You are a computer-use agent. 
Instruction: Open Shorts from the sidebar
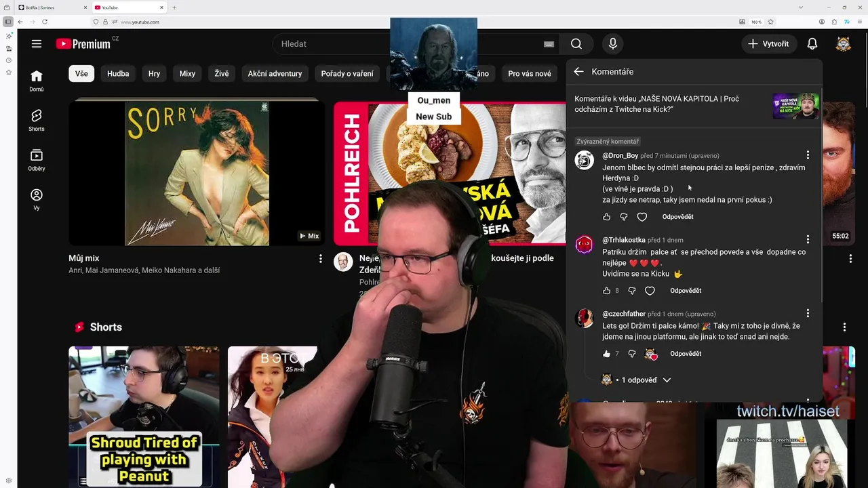pos(37,120)
